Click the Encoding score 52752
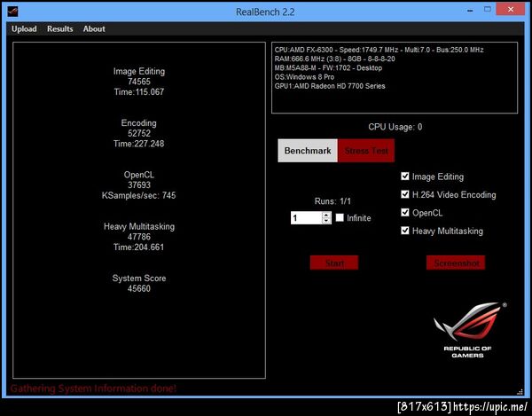Screen dimensions: 532x416 pyautogui.click(x=139, y=133)
